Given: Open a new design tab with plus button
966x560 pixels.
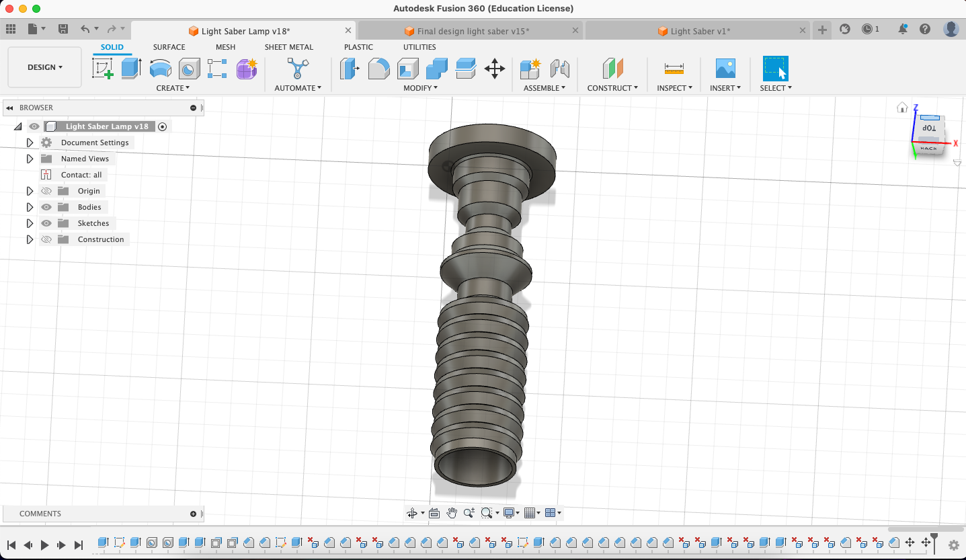Looking at the screenshot, I should pos(822,30).
